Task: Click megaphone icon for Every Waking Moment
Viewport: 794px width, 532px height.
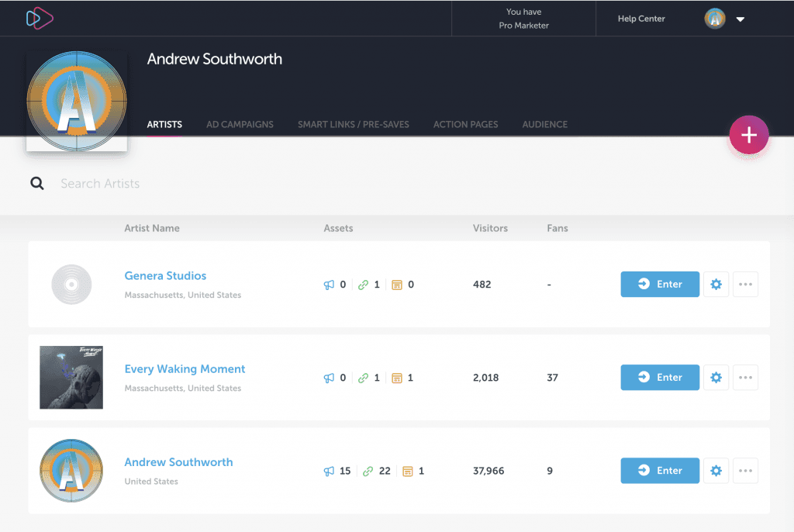Action: pyautogui.click(x=329, y=378)
